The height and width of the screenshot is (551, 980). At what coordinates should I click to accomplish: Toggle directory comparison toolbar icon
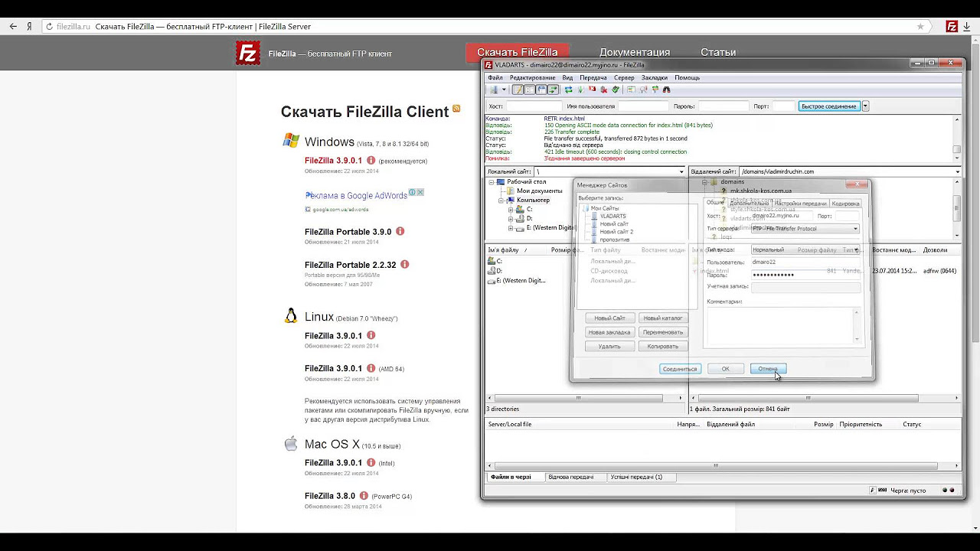point(643,90)
